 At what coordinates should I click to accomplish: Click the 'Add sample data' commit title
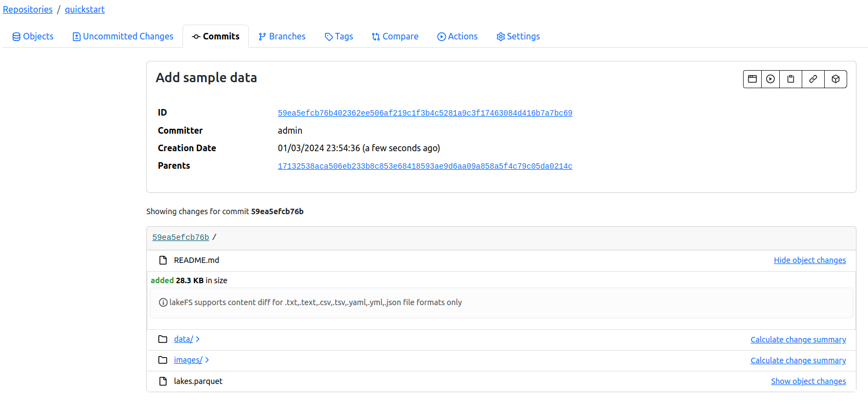pyautogui.click(x=207, y=78)
